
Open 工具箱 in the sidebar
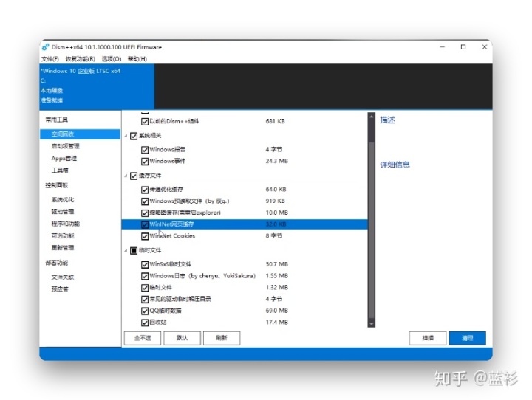point(60,170)
